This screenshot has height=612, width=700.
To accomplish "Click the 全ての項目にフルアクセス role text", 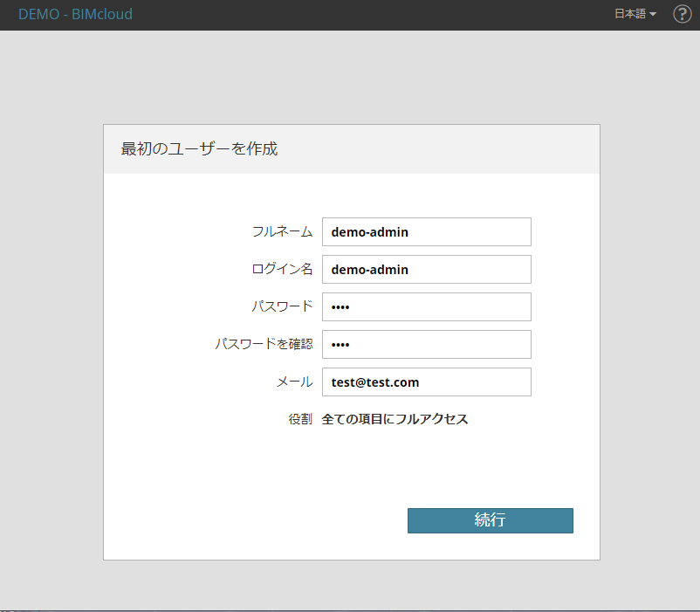I will 395,419.
